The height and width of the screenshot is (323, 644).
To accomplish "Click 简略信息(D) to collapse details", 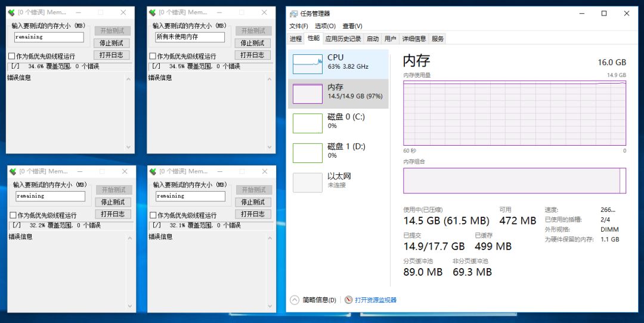I will pyautogui.click(x=319, y=300).
